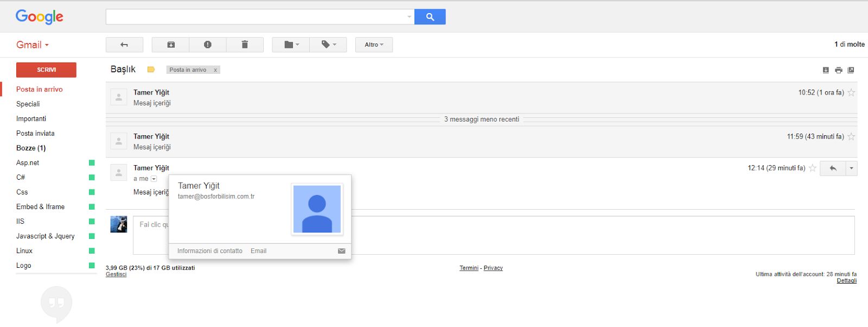This screenshot has width=868, height=327.
Task: Click green color square beside Css
Action: coord(92,192)
